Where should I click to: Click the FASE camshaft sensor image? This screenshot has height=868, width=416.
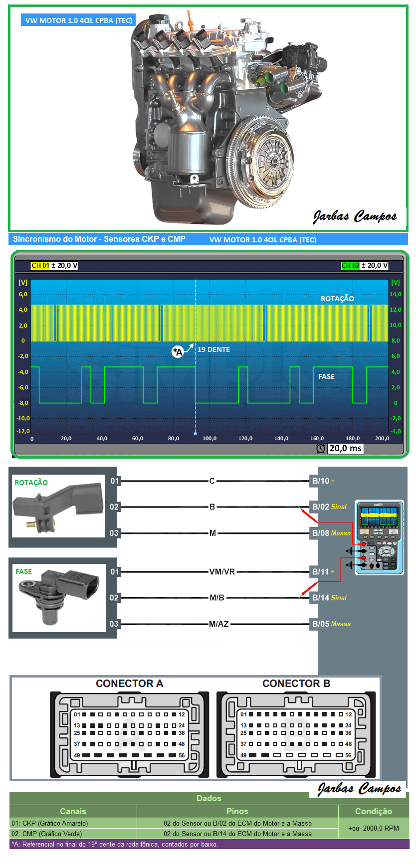59,598
